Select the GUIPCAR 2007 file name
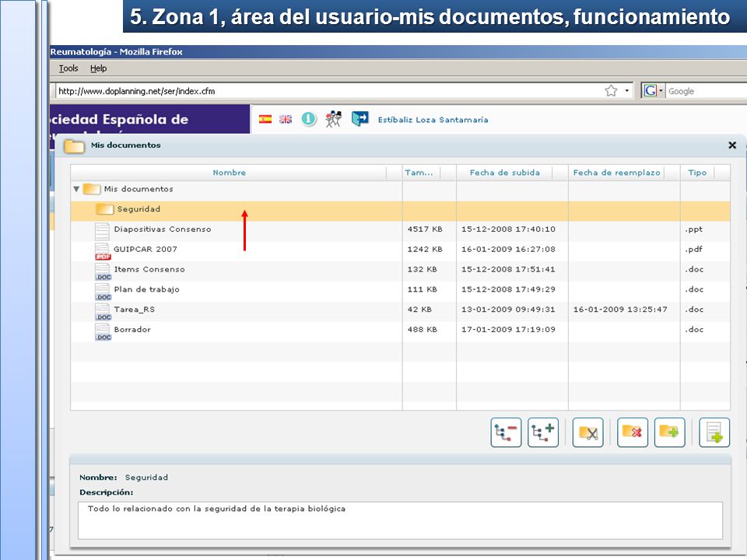 pos(146,249)
